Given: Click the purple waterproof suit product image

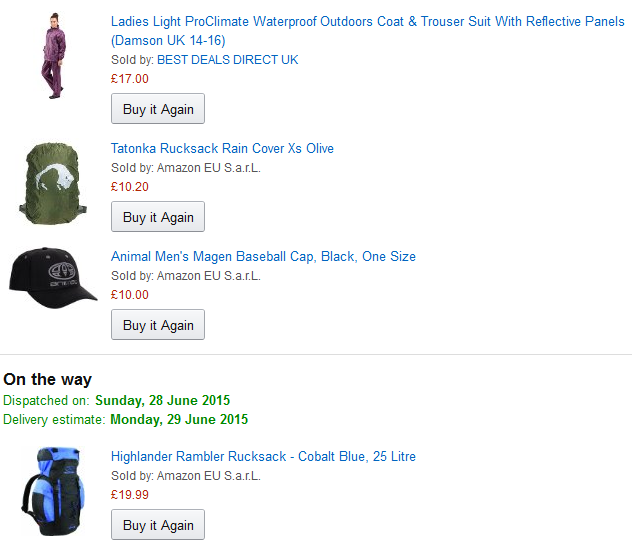Looking at the screenshot, I should click(52, 56).
